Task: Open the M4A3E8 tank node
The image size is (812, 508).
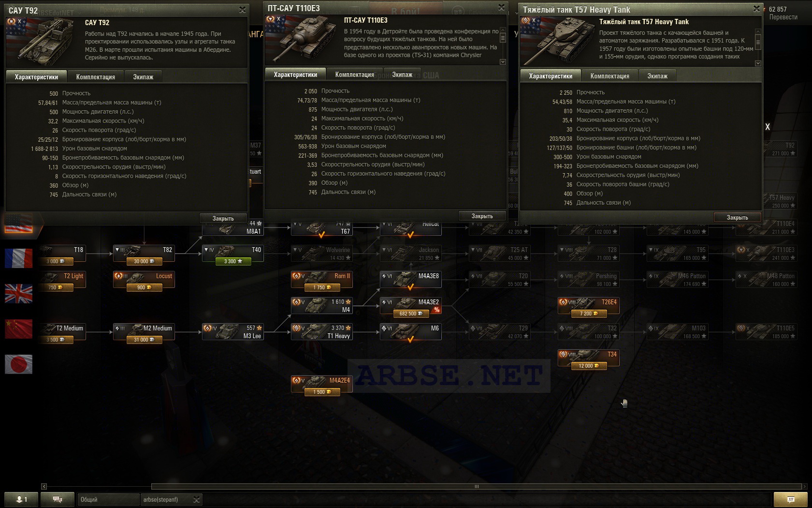Action: [411, 280]
